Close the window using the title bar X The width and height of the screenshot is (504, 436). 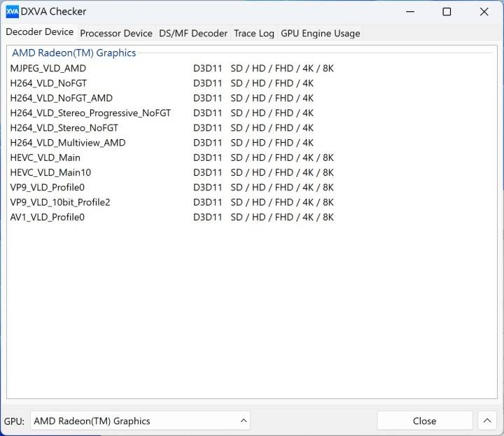point(484,12)
